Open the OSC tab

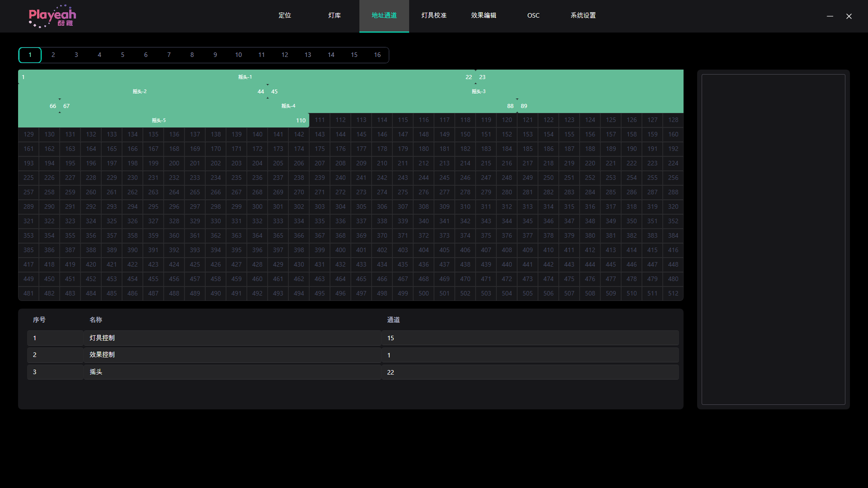pyautogui.click(x=533, y=15)
